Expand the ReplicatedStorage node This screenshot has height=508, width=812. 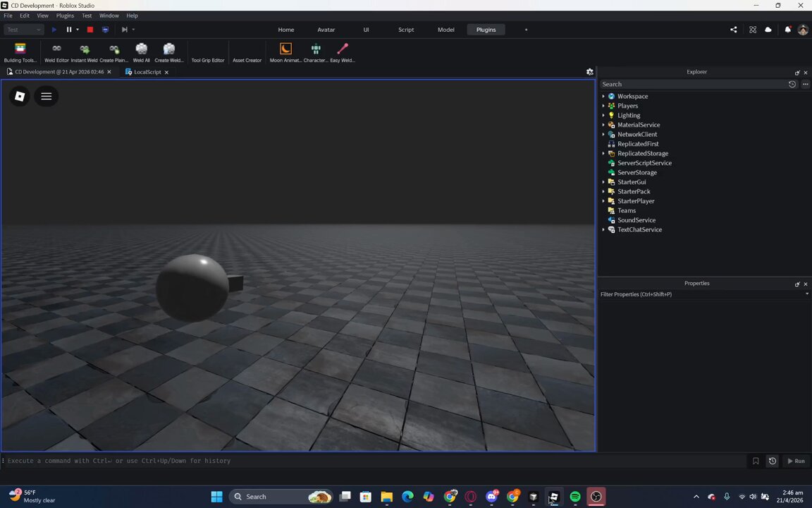pos(603,153)
